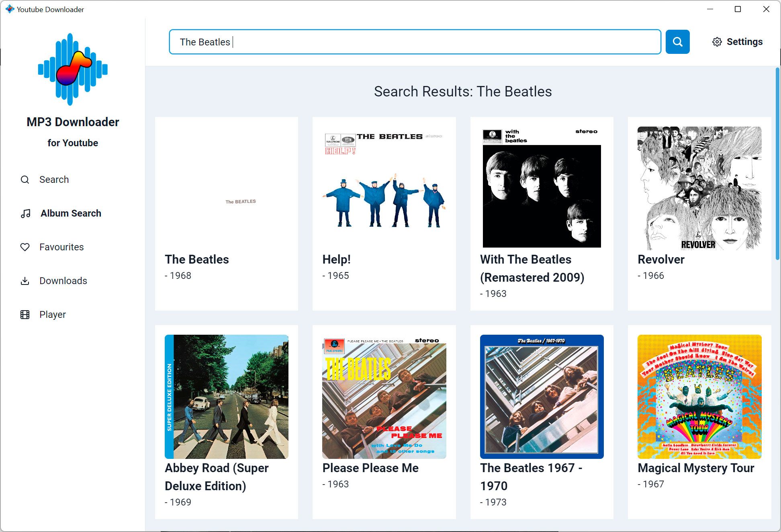Click the Search Results header area
Image resolution: width=781 pixels, height=532 pixels.
[463, 92]
